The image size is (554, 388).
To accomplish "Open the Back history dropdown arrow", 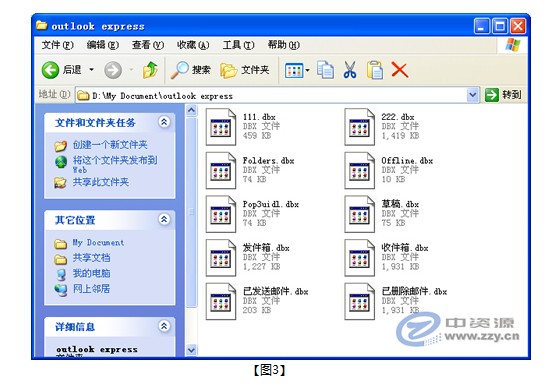I will 92,70.
